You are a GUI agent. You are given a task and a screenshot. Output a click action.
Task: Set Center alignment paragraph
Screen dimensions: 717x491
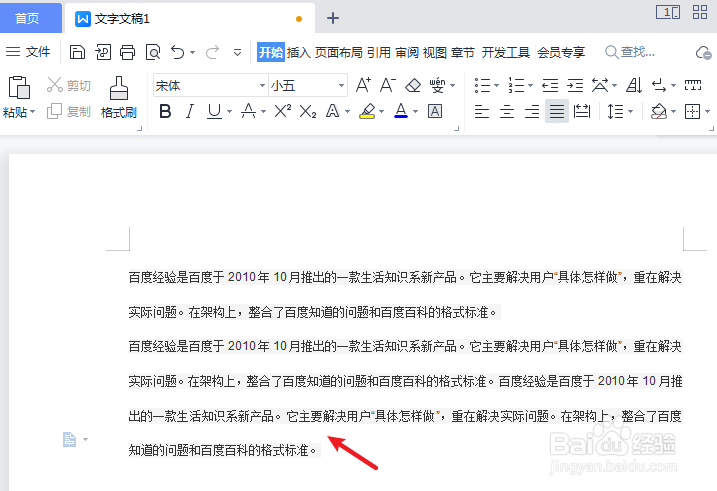click(507, 111)
